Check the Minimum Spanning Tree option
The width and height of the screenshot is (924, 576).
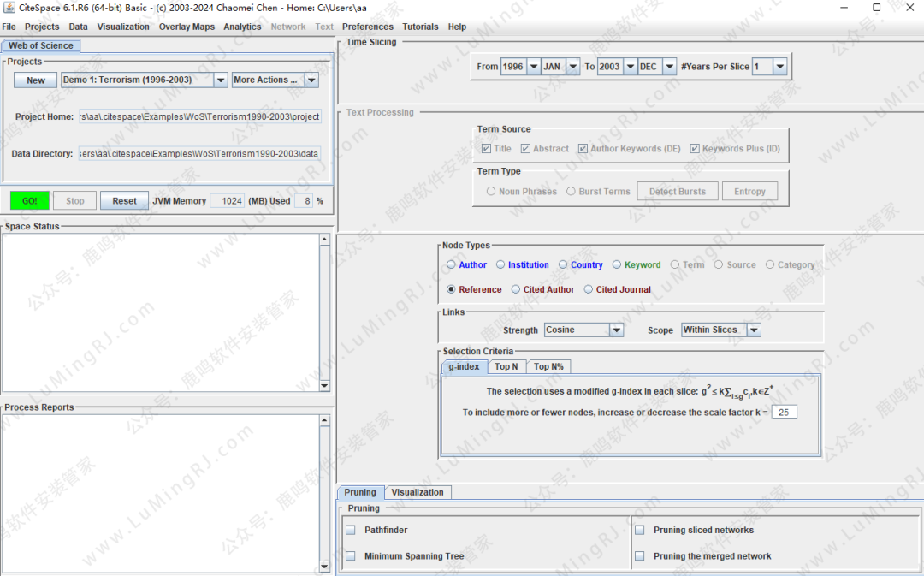pyautogui.click(x=351, y=556)
